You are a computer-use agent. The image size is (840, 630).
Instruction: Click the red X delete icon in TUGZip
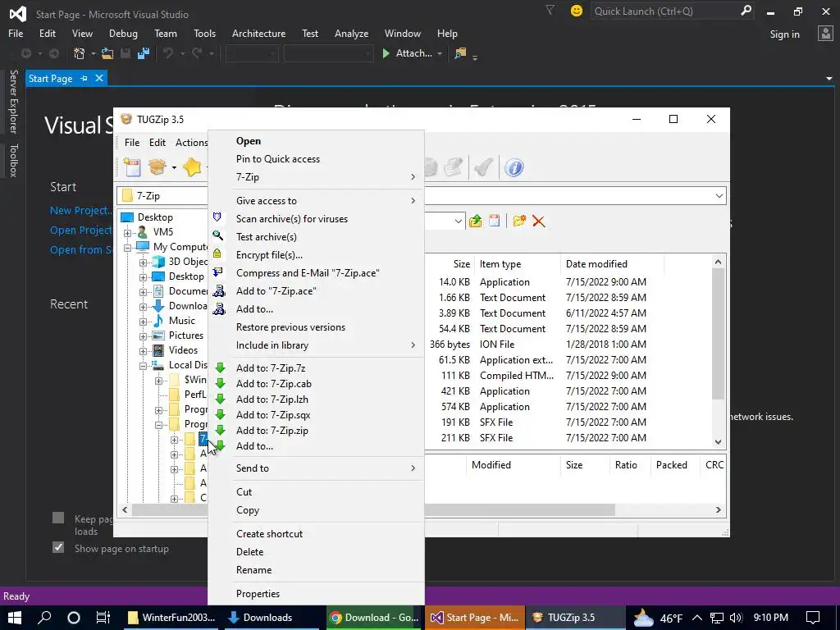pyautogui.click(x=539, y=221)
